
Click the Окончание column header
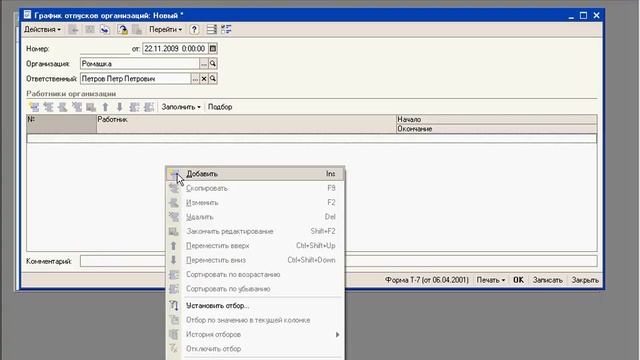coord(496,129)
